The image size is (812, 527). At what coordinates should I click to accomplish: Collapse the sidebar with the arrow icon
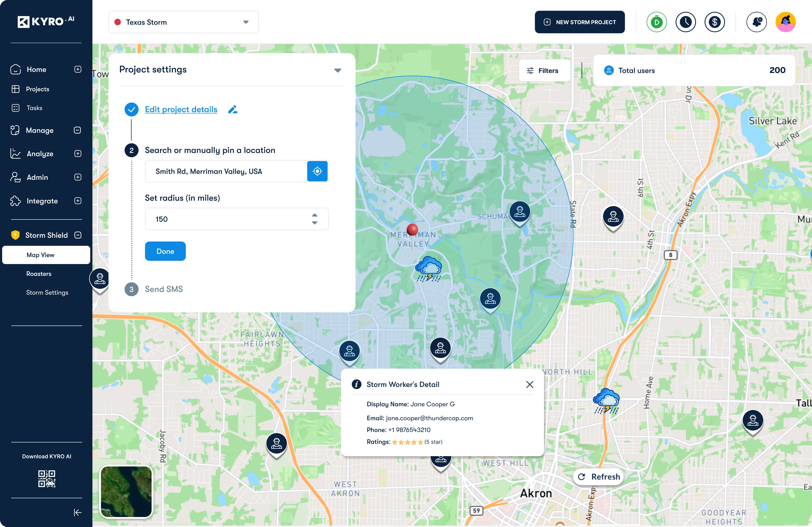78,512
